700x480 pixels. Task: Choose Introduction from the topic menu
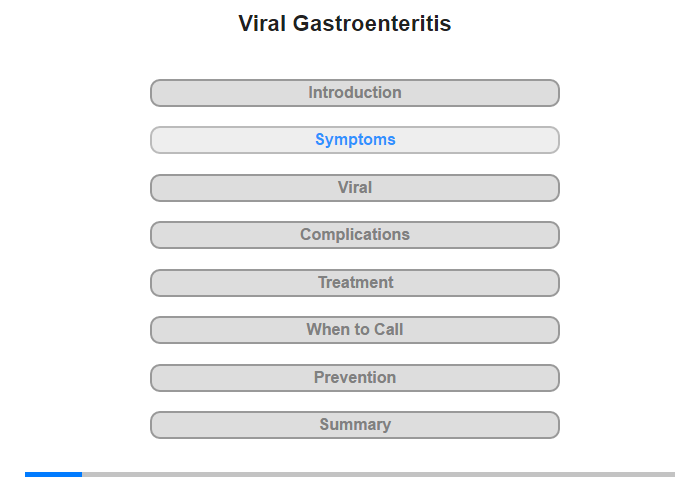click(x=354, y=93)
